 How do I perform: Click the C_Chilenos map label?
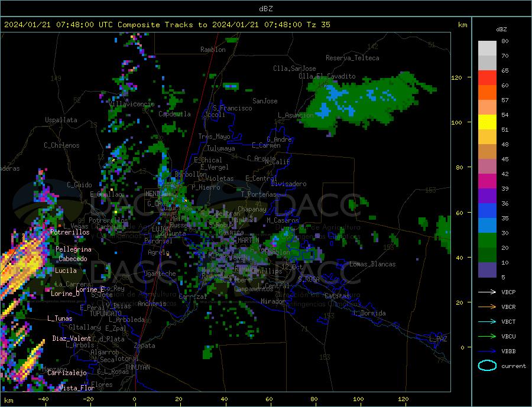coord(61,145)
